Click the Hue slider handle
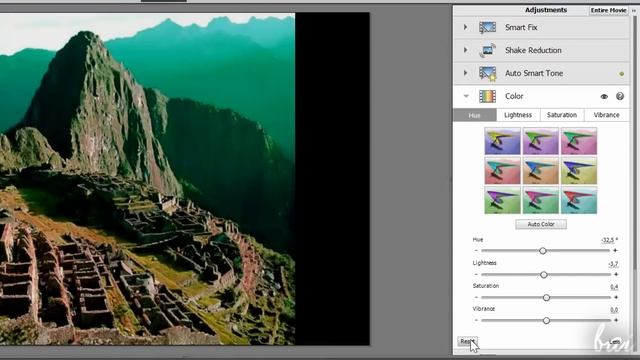The width and height of the screenshot is (640, 360). (x=542, y=251)
